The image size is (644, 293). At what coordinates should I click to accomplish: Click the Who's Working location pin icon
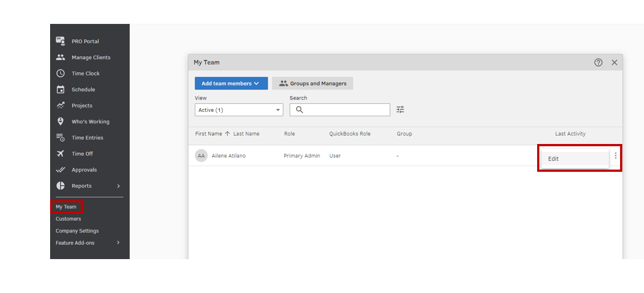(x=61, y=122)
